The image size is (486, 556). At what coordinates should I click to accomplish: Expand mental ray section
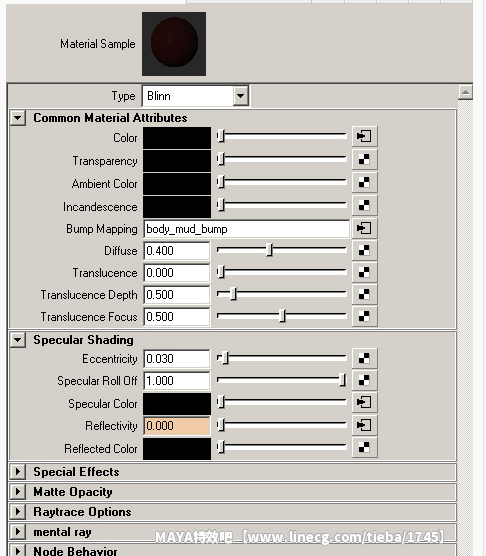pyautogui.click(x=17, y=532)
